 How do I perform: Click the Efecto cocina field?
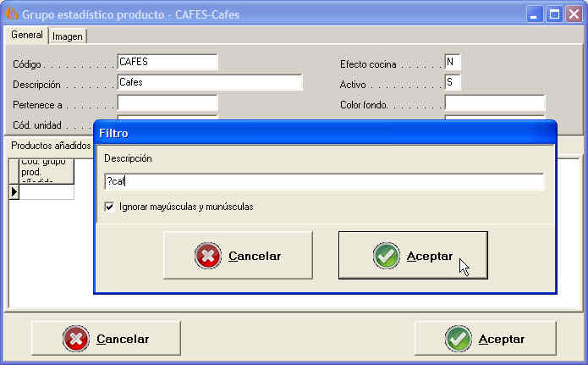453,62
